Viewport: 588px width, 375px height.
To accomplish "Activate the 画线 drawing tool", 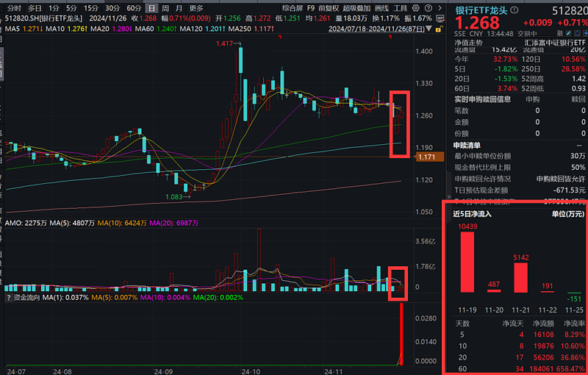I will [x=381, y=8].
